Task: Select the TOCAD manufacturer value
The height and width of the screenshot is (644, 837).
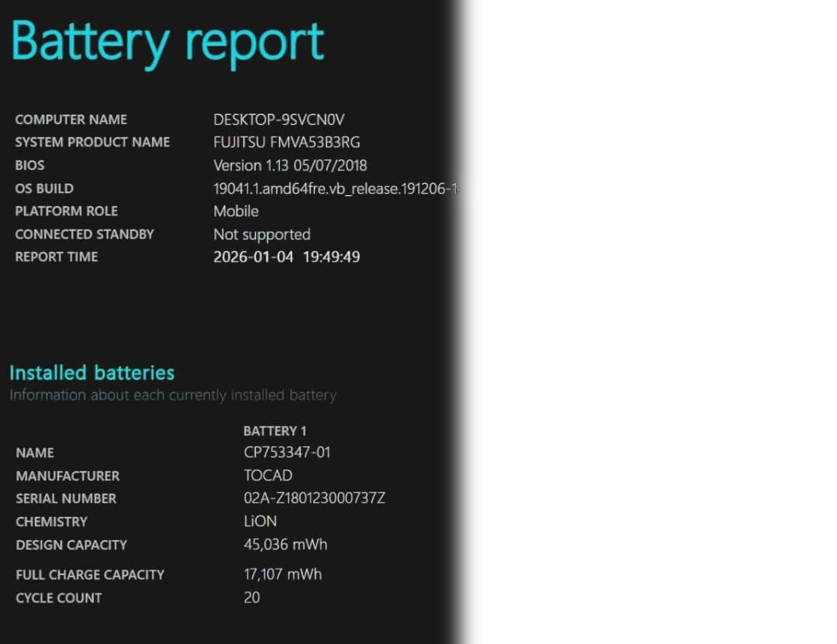Action: pos(267,475)
